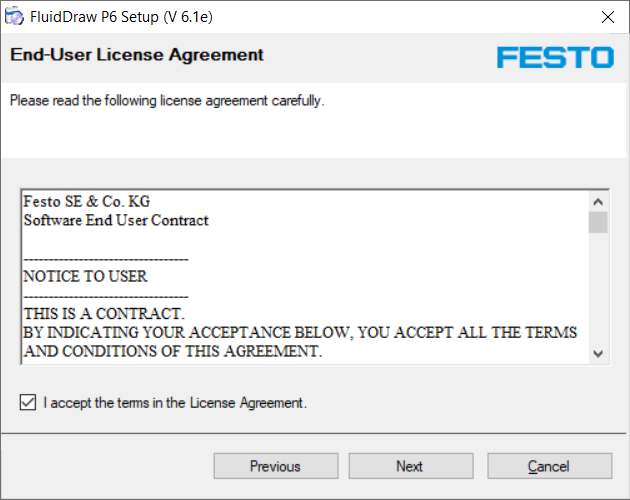Cancel the setup
The image size is (630, 500).
(549, 466)
